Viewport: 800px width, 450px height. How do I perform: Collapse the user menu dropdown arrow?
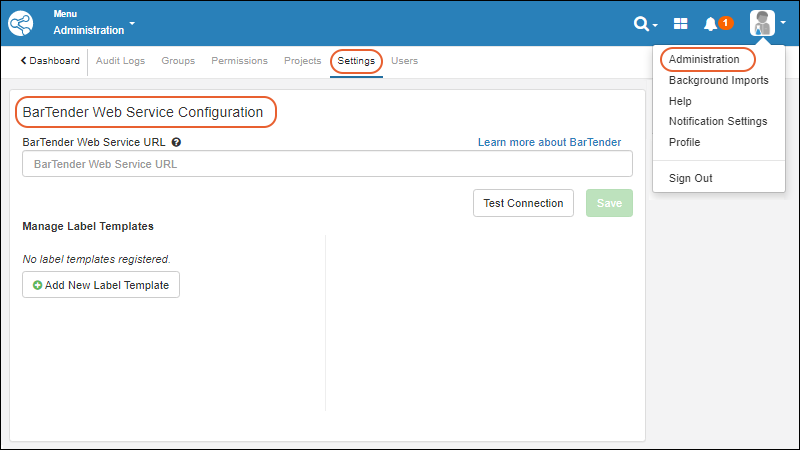click(x=783, y=23)
